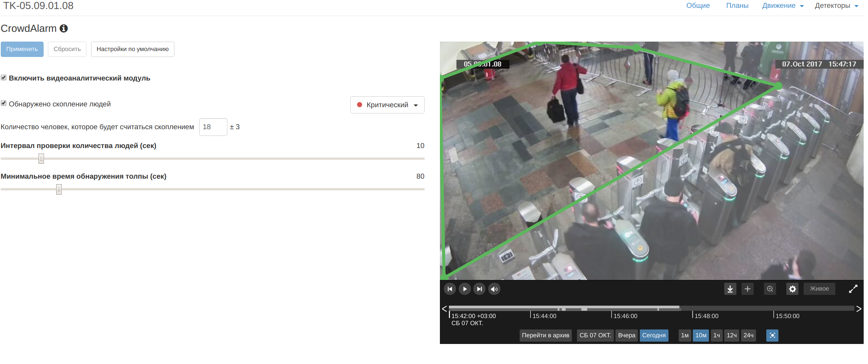Open the Движение dropdown menu
Screen dimensions: 868x364
[783, 5]
